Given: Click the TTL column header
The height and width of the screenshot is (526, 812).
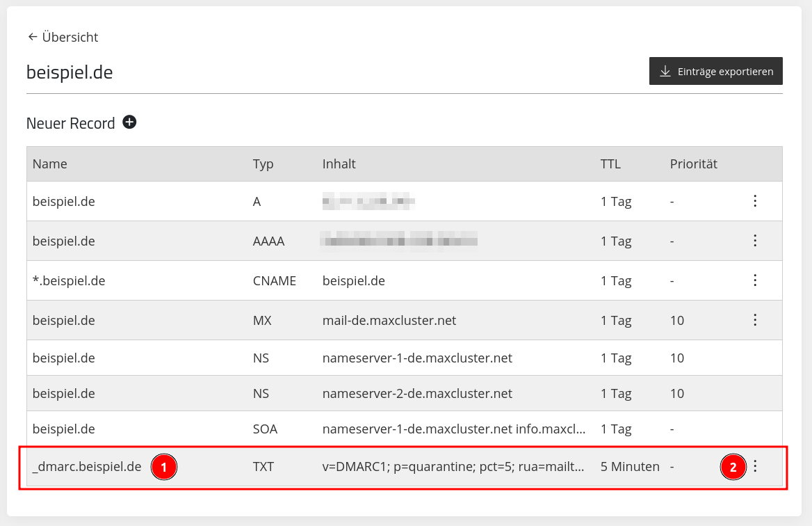Looking at the screenshot, I should (610, 164).
